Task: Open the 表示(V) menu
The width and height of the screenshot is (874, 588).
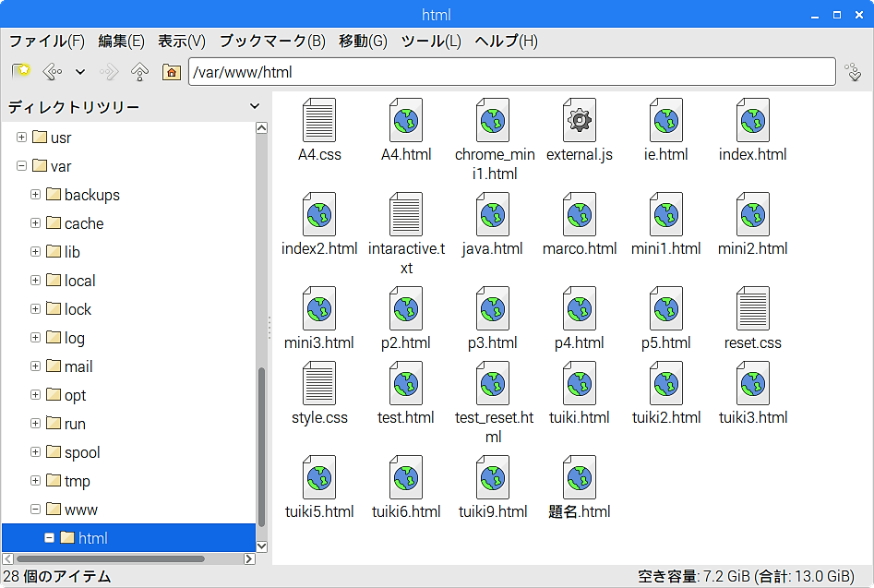Action: pyautogui.click(x=182, y=42)
